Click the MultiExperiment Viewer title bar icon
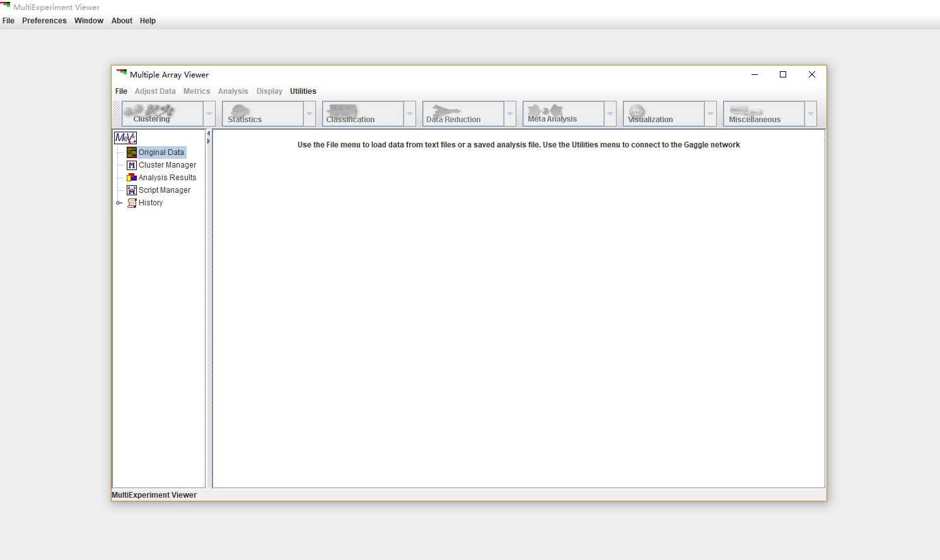940x560 pixels. pyautogui.click(x=6, y=6)
